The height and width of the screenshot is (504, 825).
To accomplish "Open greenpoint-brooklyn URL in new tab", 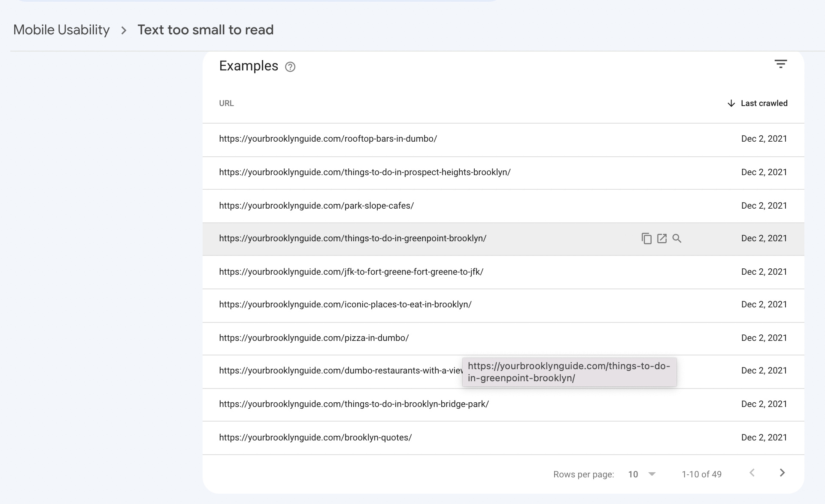I will [662, 239].
